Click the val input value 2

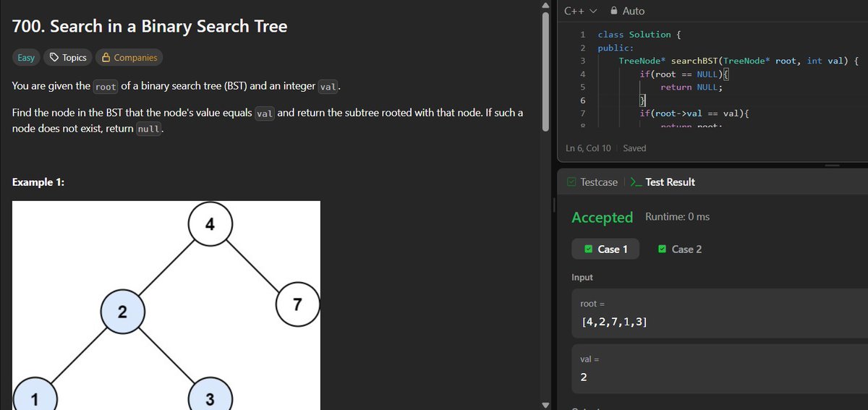point(584,377)
